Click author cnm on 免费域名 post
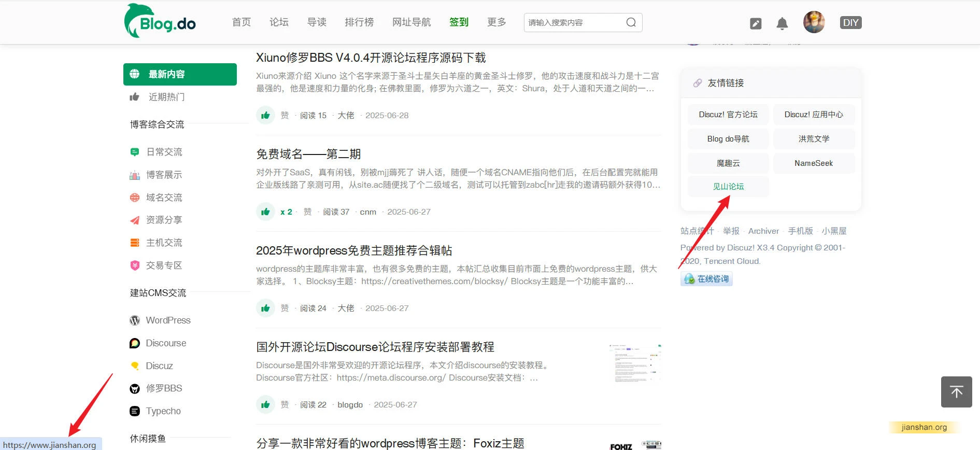The height and width of the screenshot is (450, 980). [x=368, y=212]
